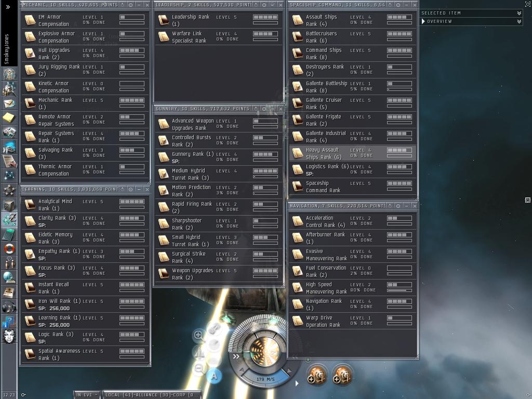Image resolution: width=532 pixels, height=399 pixels.
Task: Click the Heavy Assault Ships skill book icon
Action: tap(298, 153)
